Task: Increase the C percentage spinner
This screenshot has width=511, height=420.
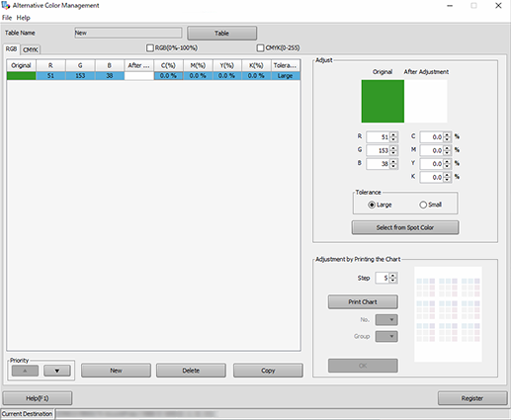Action: pos(447,134)
